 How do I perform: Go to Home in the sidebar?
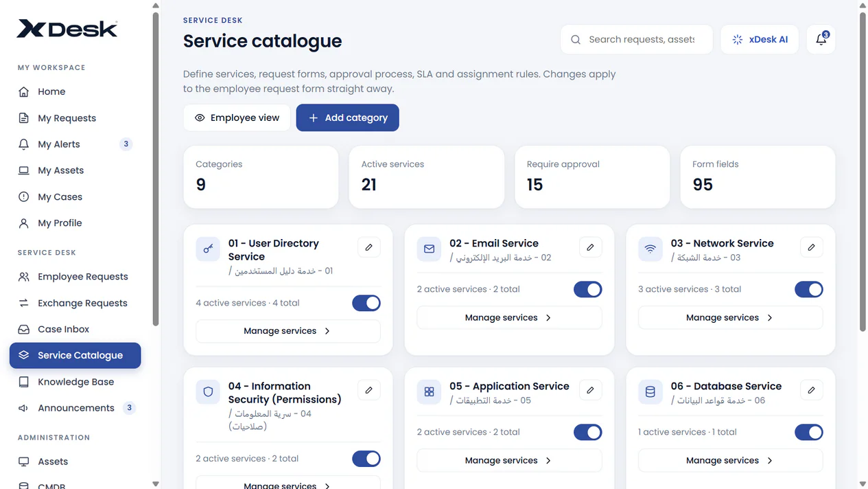[75, 92]
